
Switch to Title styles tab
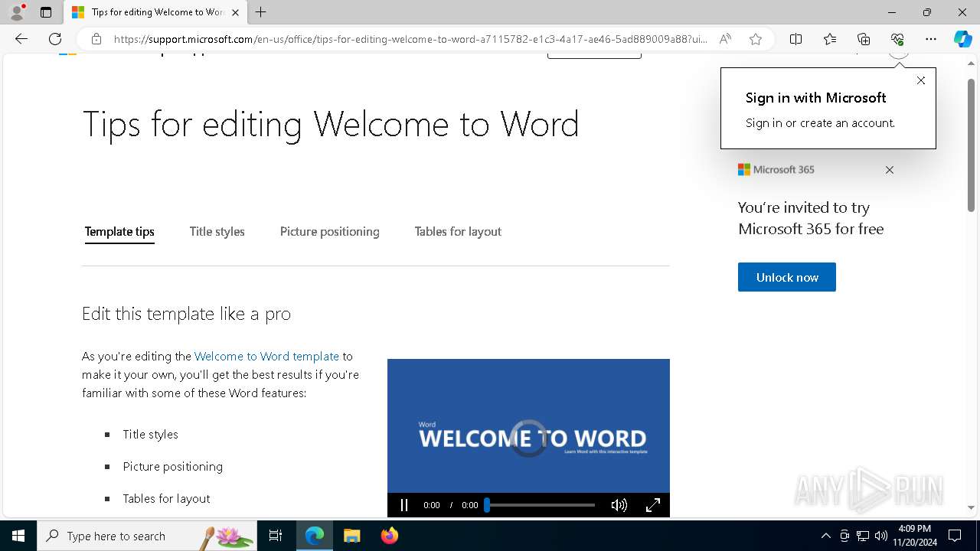coord(217,232)
